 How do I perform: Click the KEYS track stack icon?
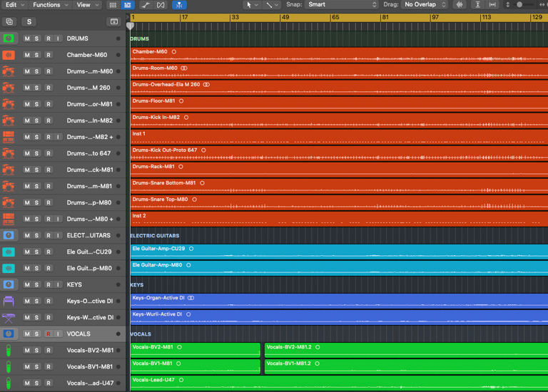pos(9,284)
